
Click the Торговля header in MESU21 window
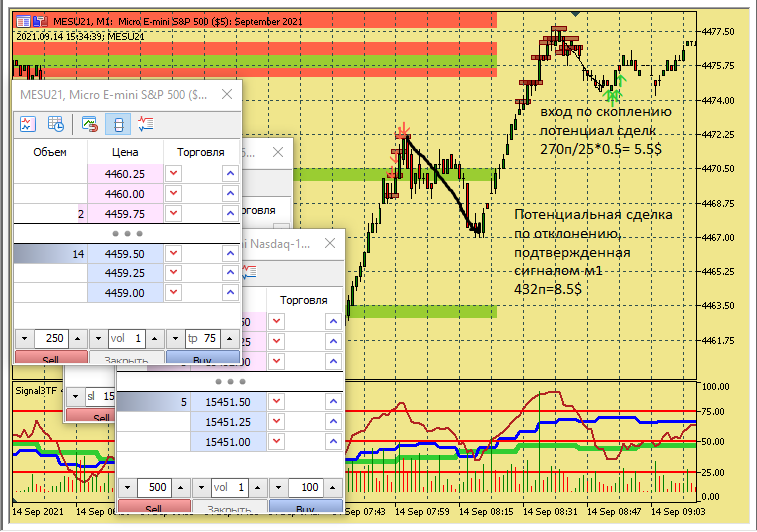[201, 152]
